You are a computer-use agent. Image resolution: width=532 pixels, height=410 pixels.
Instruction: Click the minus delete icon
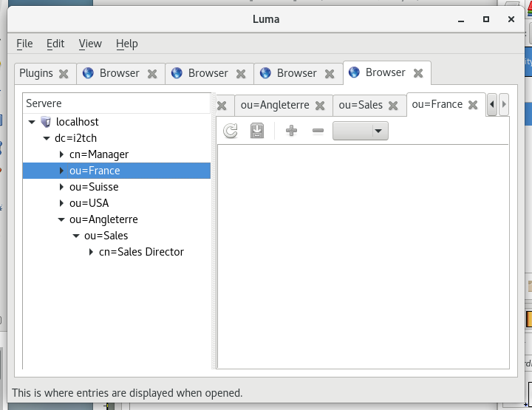[318, 131]
